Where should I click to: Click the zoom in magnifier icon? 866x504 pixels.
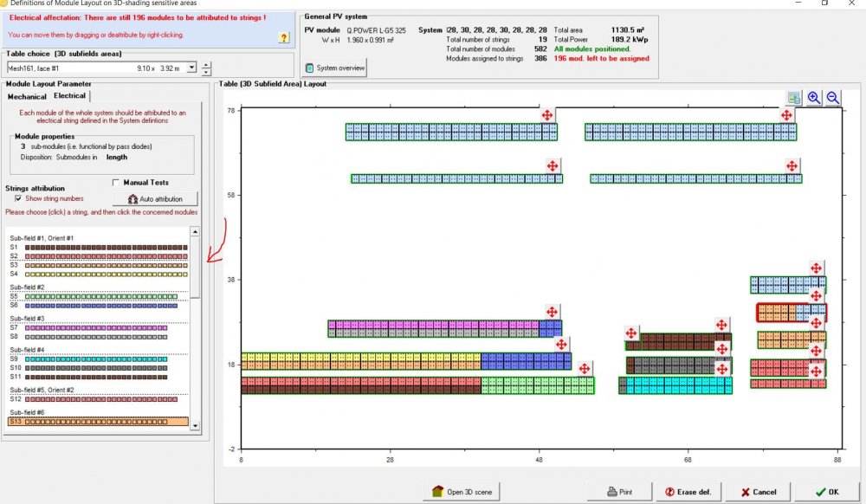tap(814, 98)
